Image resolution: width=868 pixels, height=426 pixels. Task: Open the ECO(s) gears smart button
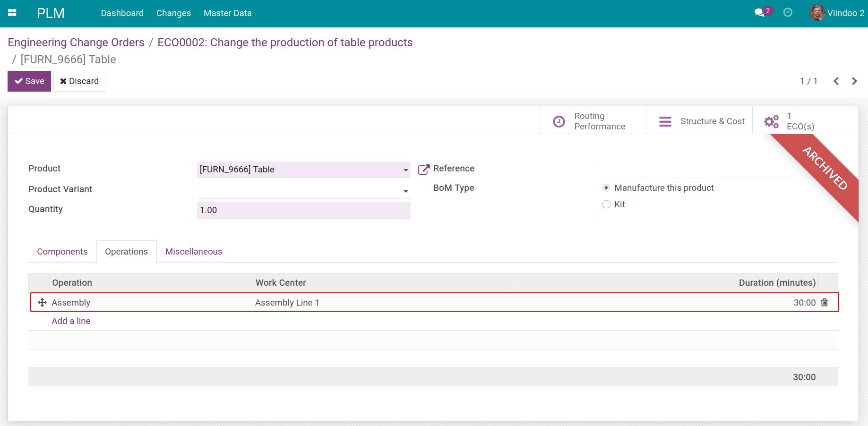coord(771,121)
